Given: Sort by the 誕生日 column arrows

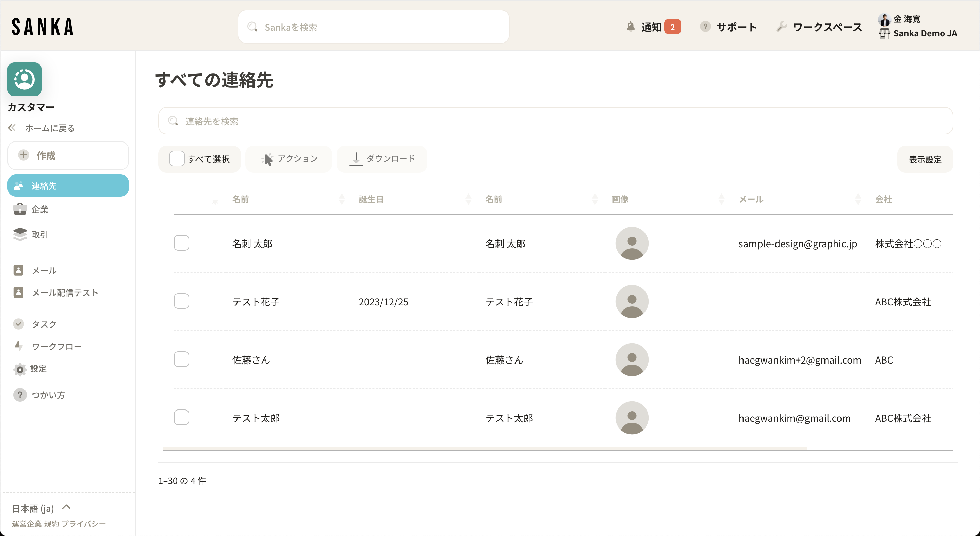Looking at the screenshot, I should 468,199.
